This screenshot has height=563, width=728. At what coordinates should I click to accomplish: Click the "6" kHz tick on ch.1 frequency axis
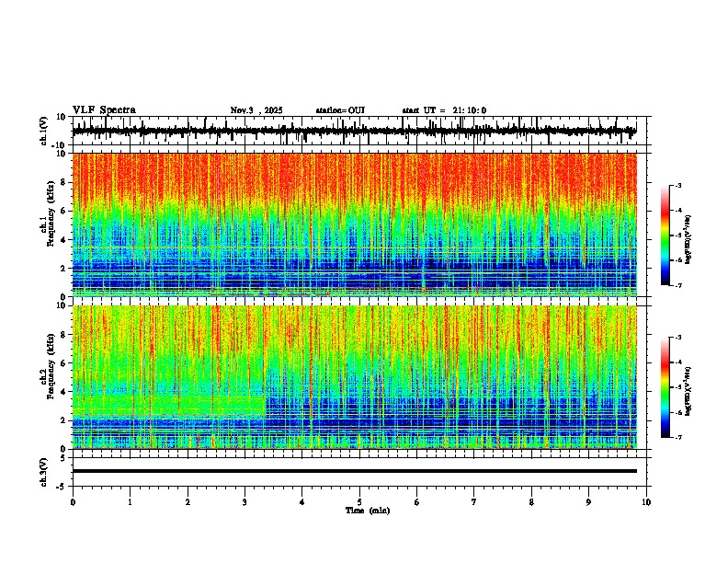click(63, 212)
